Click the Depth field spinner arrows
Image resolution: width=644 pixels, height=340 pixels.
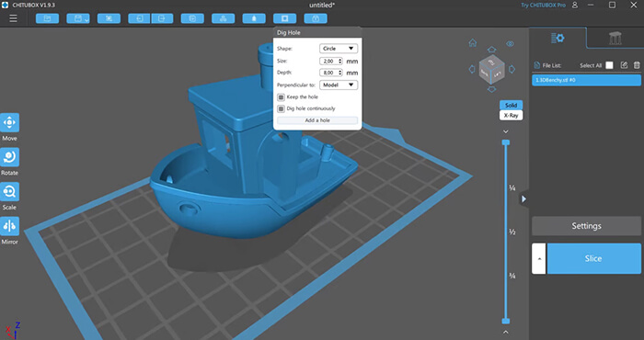(x=340, y=73)
